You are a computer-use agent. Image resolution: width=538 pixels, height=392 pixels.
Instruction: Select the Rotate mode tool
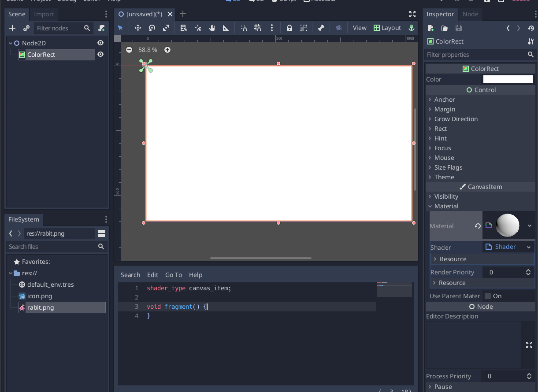(152, 28)
